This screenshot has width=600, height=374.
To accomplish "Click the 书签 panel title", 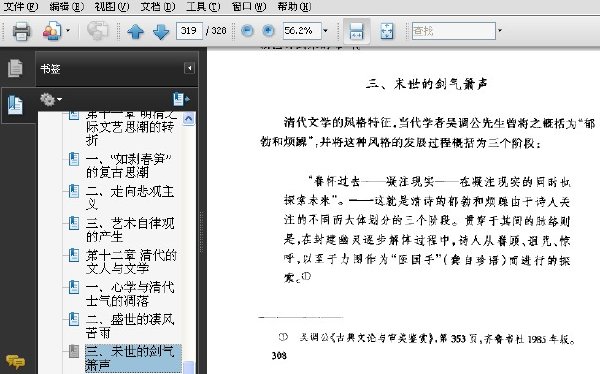I will (51, 69).
